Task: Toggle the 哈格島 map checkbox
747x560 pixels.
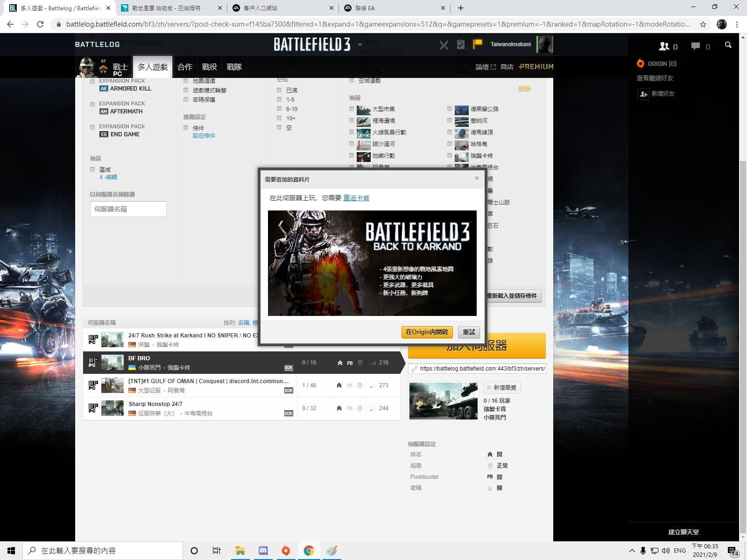Action: 450,144
